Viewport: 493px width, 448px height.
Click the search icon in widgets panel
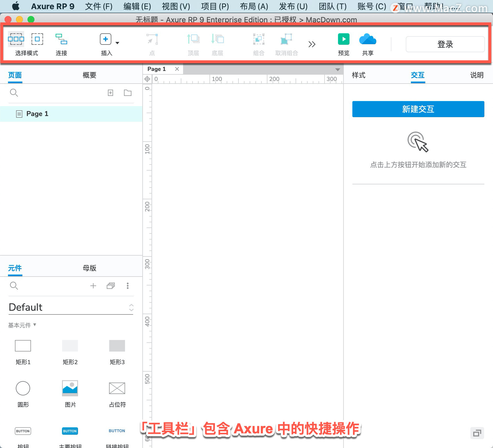click(14, 286)
